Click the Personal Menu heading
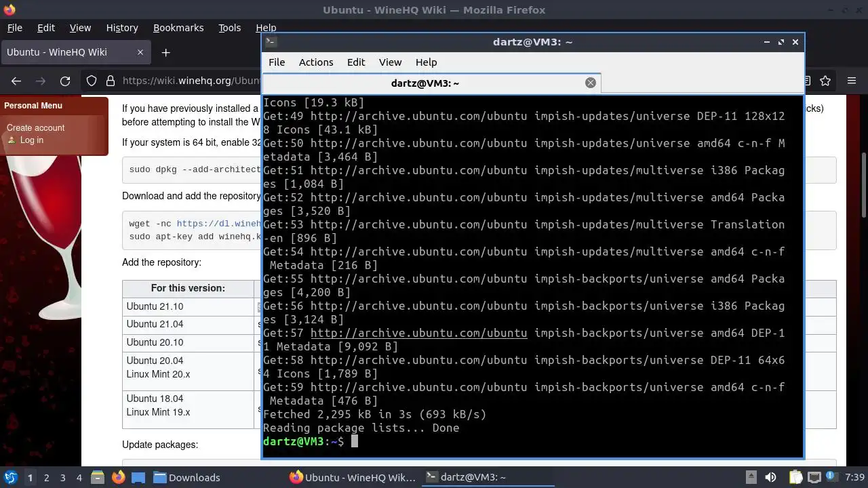The height and width of the screenshot is (488, 868). coord(33,105)
